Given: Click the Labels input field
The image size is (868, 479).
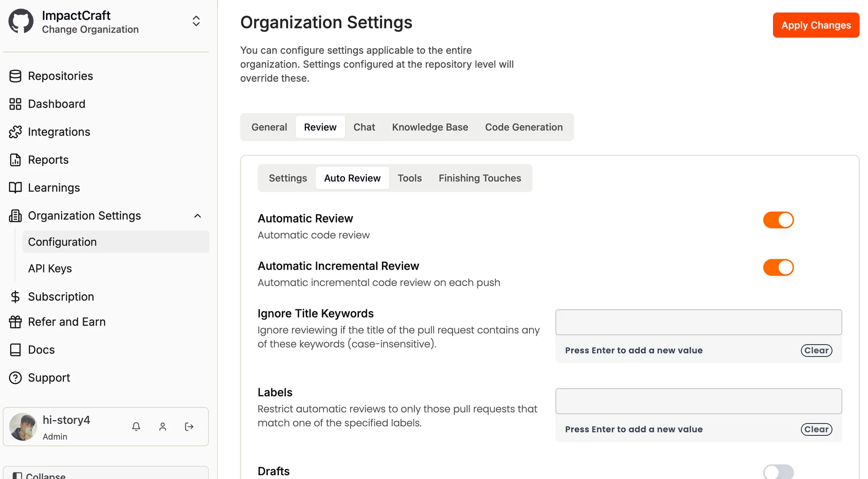Looking at the screenshot, I should 698,401.
